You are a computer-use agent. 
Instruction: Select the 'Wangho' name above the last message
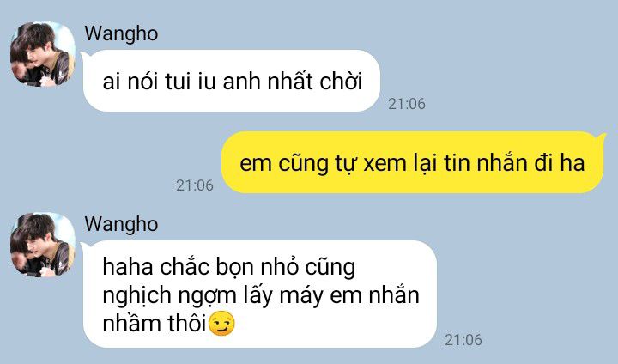pyautogui.click(x=121, y=224)
